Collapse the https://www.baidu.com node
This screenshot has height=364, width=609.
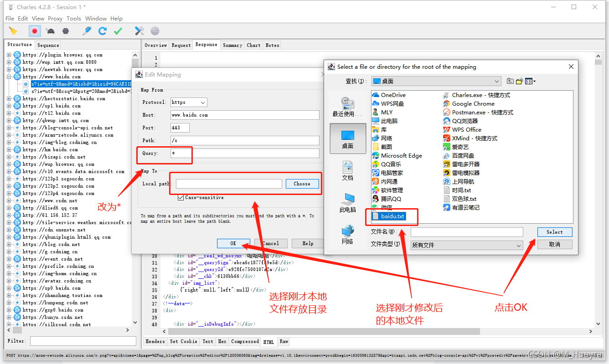[x=9, y=77]
